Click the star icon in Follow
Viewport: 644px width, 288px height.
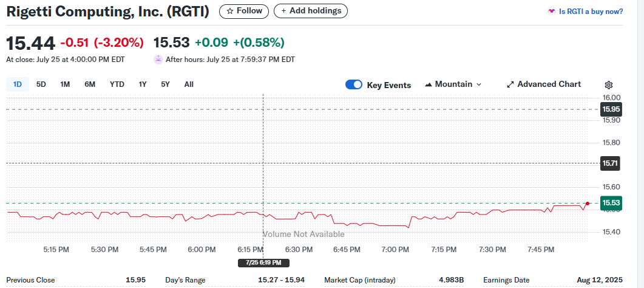click(229, 11)
